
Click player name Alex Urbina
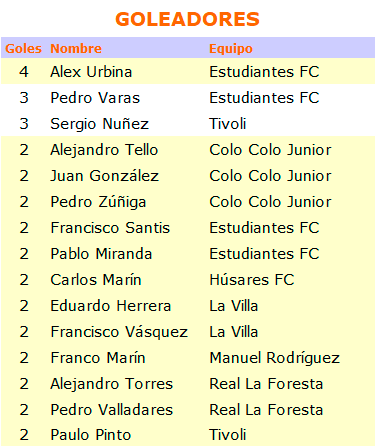[91, 72]
